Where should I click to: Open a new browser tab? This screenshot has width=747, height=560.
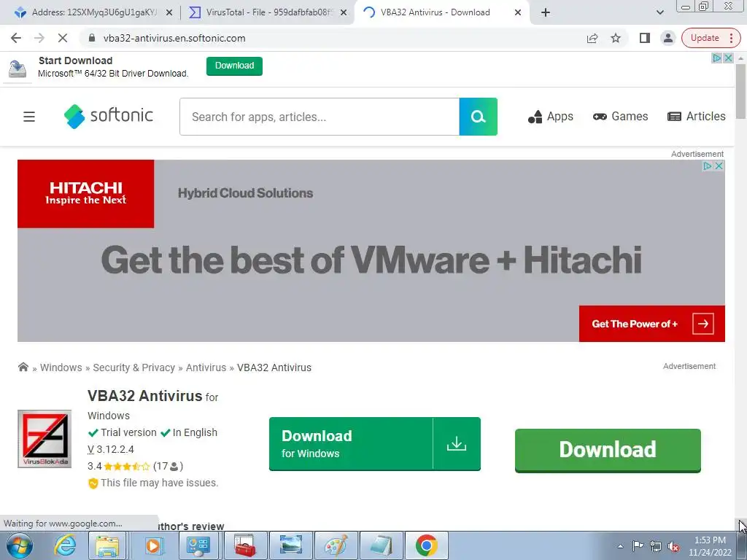(546, 12)
